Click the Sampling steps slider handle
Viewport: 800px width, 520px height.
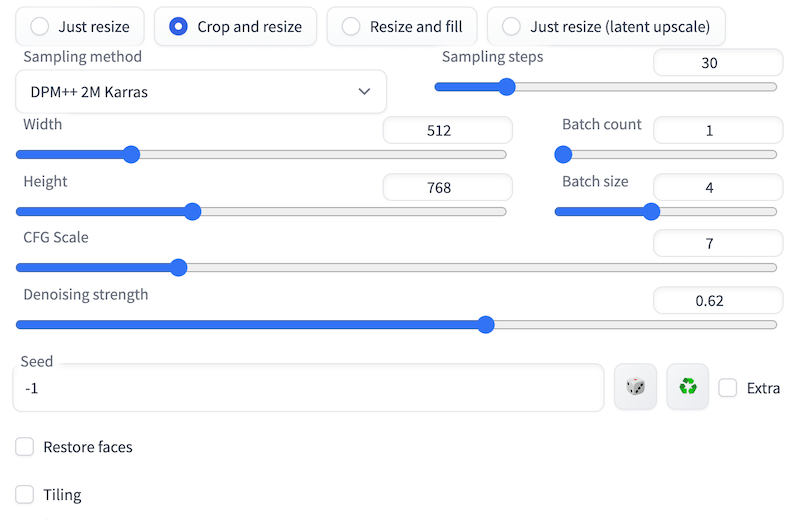(x=506, y=87)
